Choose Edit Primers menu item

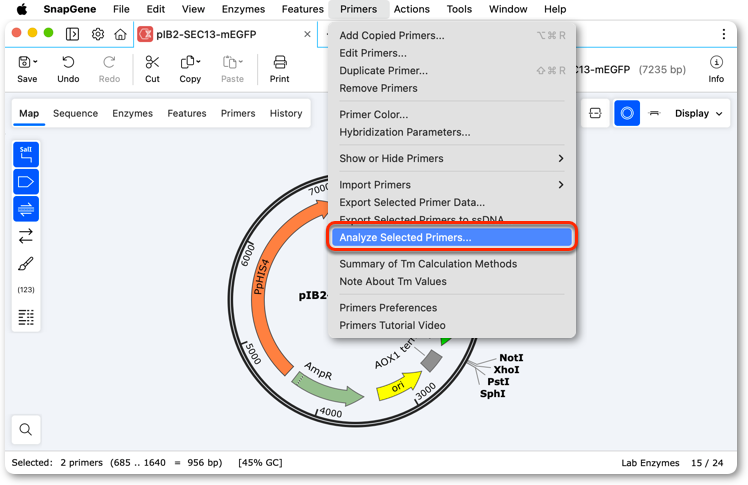[x=452, y=53]
